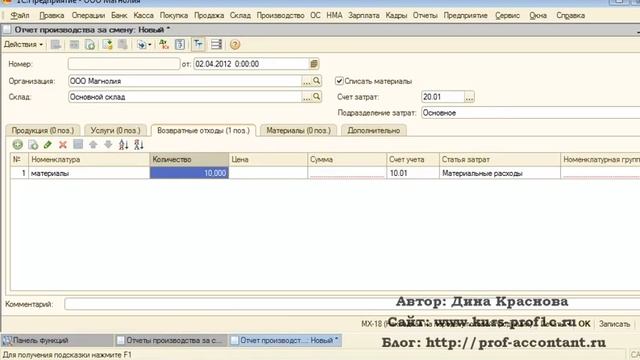Toggle the Тт toolbar icon
This screenshot has width=640, height=360.
pos(198,44)
